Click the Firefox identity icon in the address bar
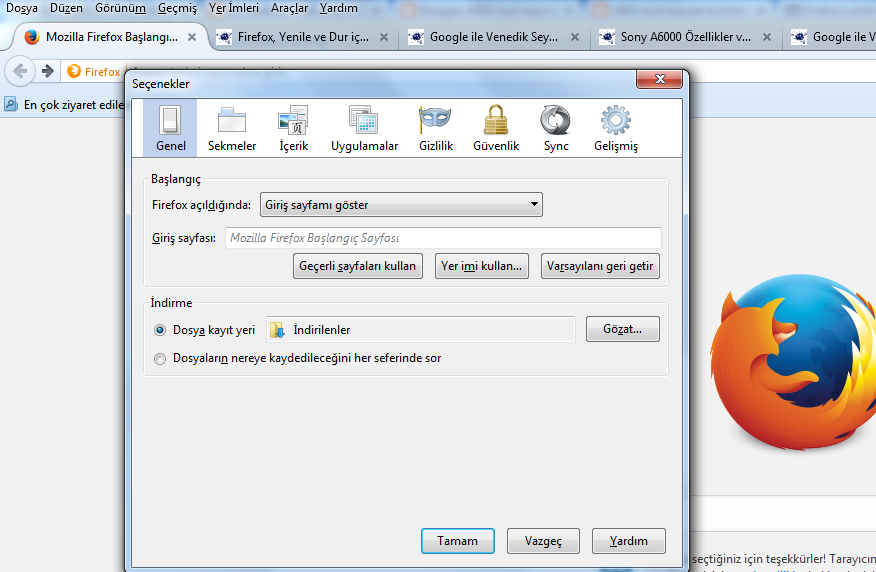The height and width of the screenshot is (572, 876). (74, 72)
